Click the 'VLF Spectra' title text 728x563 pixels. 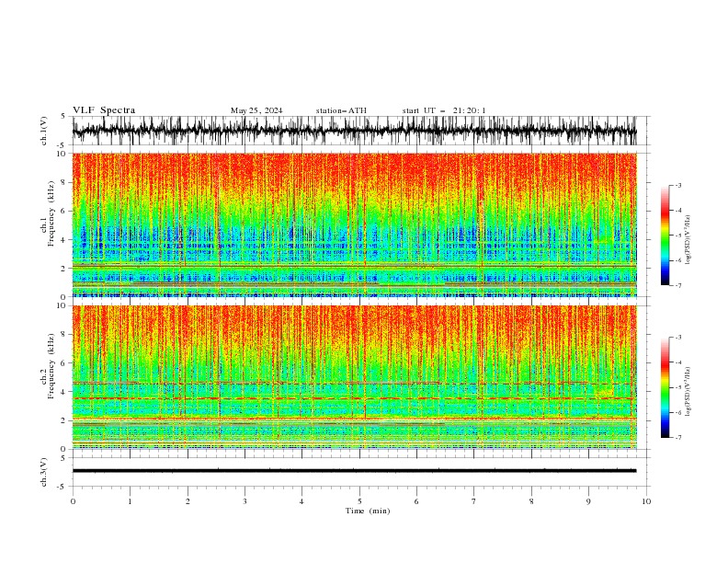tap(104, 110)
